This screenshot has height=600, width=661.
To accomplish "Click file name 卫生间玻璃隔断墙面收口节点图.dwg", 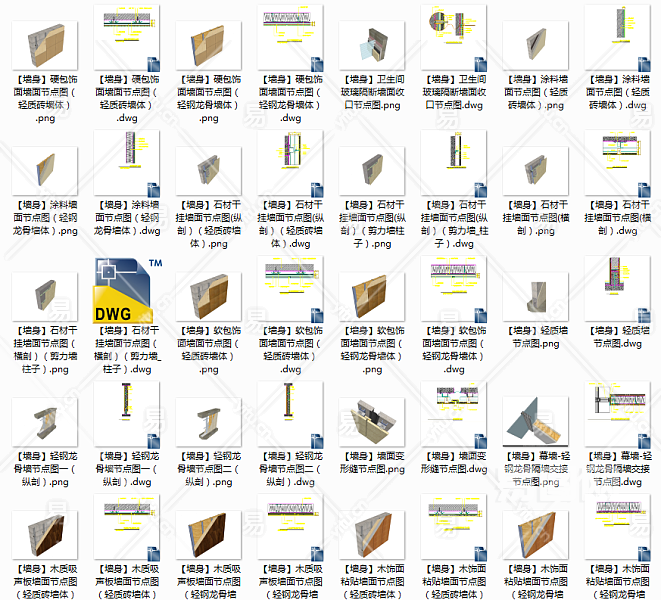I will click(454, 92).
